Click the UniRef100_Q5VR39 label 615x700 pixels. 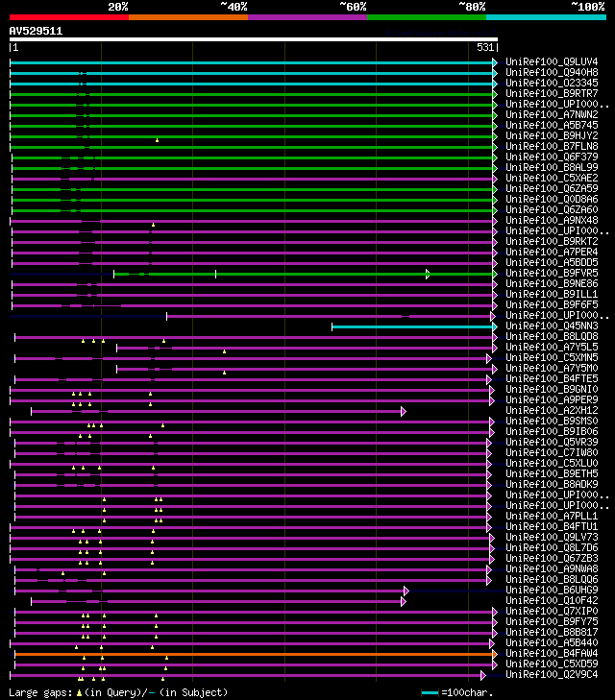(x=552, y=443)
